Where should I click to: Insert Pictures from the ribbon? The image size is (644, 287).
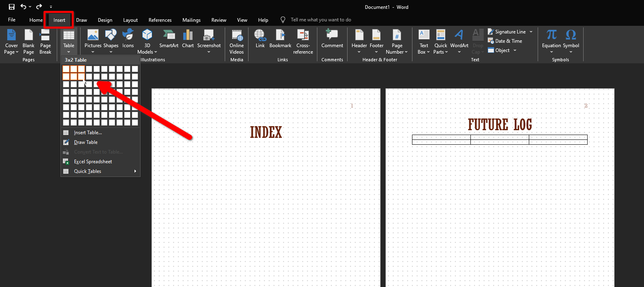pyautogui.click(x=93, y=42)
